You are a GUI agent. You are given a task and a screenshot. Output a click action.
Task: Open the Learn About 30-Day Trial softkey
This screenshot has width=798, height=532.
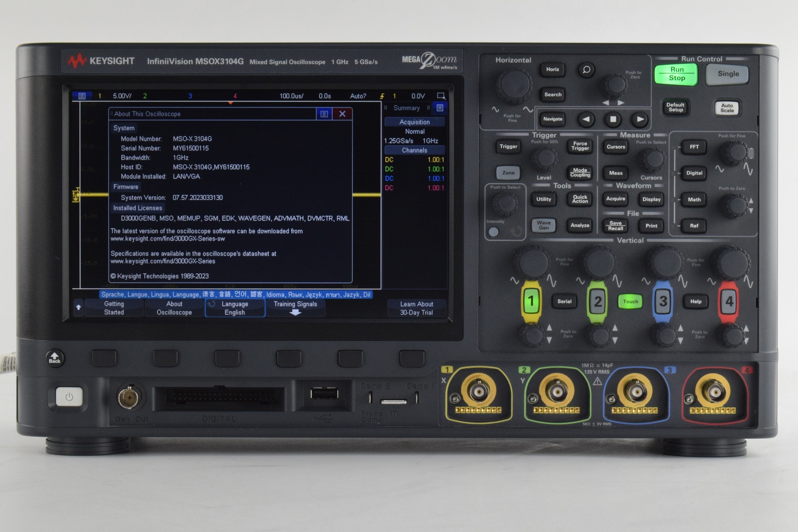pyautogui.click(x=417, y=308)
